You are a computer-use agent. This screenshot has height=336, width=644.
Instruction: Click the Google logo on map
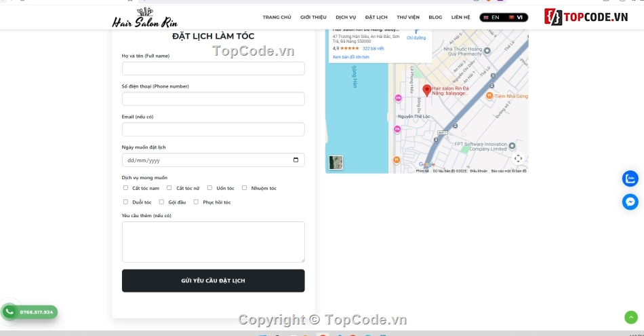(x=426, y=164)
